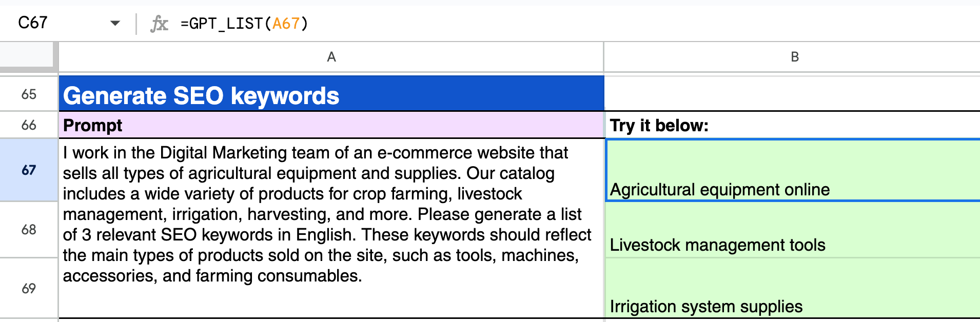Click the Prompt label cell
This screenshot has width=980, height=322.
pos(331,126)
